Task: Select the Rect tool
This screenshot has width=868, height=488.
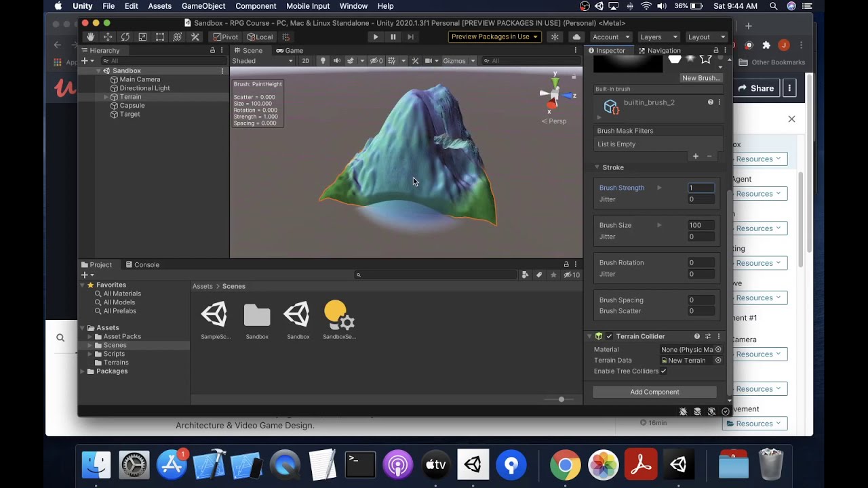Action: click(160, 37)
